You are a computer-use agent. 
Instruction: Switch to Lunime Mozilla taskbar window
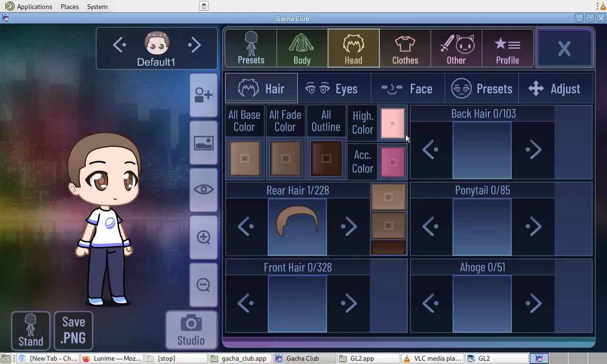point(112,358)
